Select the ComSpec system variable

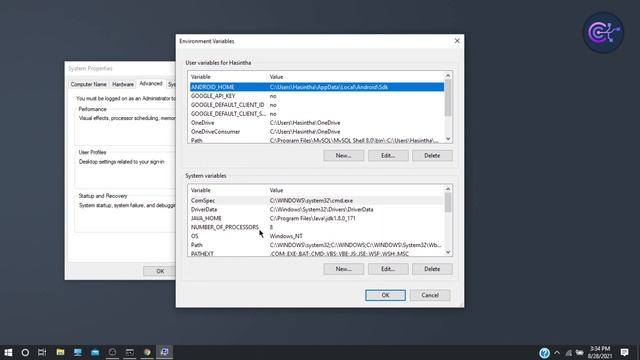click(317, 200)
